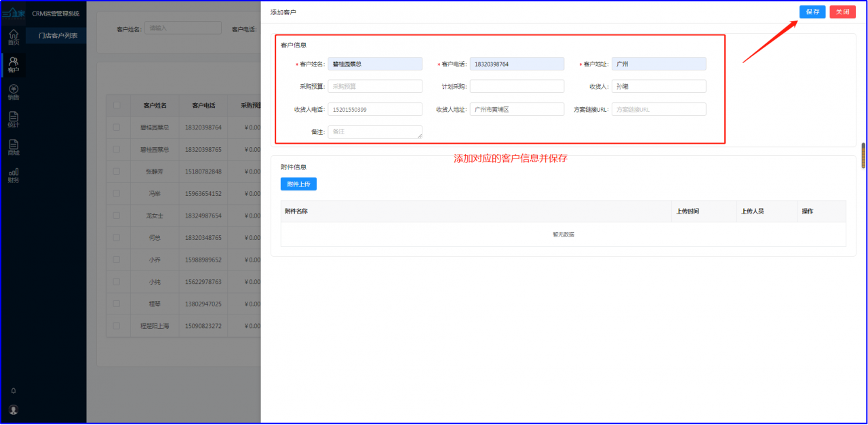Tick the checkbox for row 18320398765
The height and width of the screenshot is (425, 868).
pyautogui.click(x=117, y=149)
